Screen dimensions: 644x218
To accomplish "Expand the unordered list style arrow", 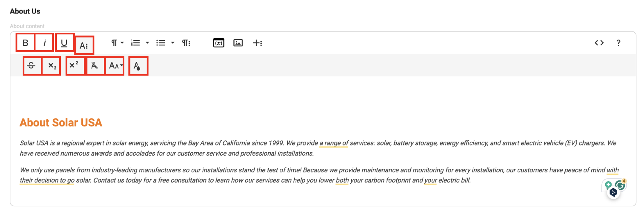I will (x=173, y=43).
